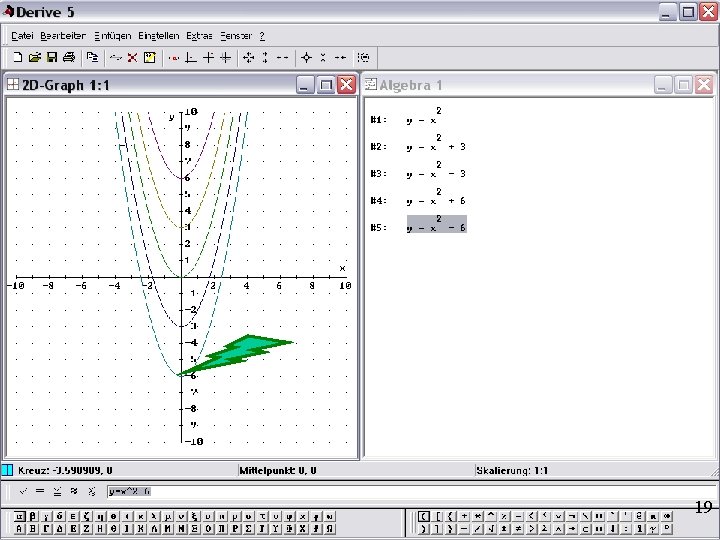Click the lowercase mu Greek key
Screen dimensions: 720x540
(167, 516)
